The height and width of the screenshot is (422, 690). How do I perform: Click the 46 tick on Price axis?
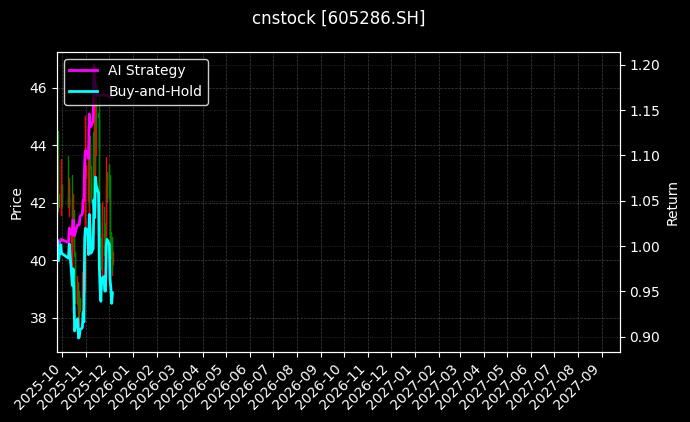coord(40,88)
